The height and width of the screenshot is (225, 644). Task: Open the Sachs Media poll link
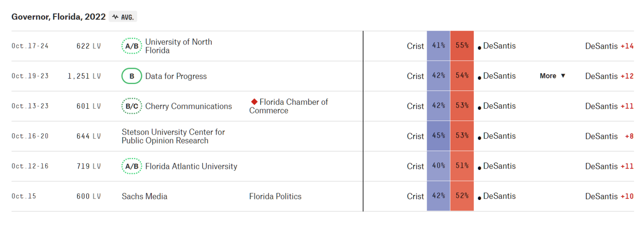(144, 196)
